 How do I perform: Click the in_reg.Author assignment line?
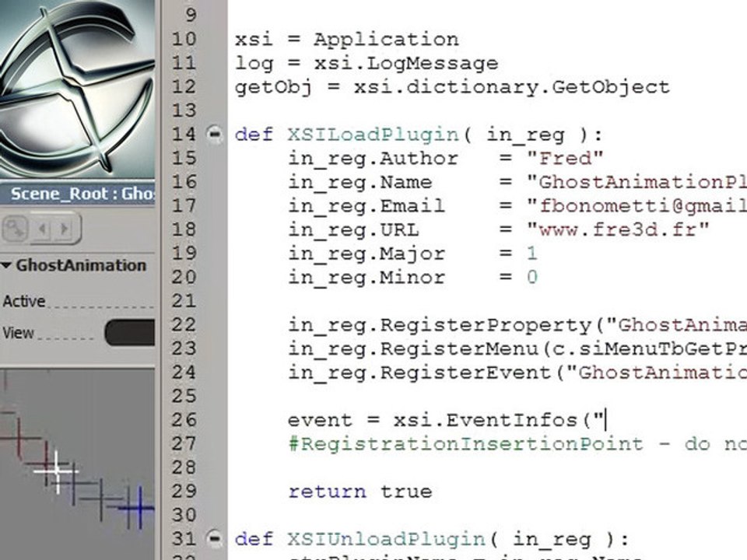[446, 158]
